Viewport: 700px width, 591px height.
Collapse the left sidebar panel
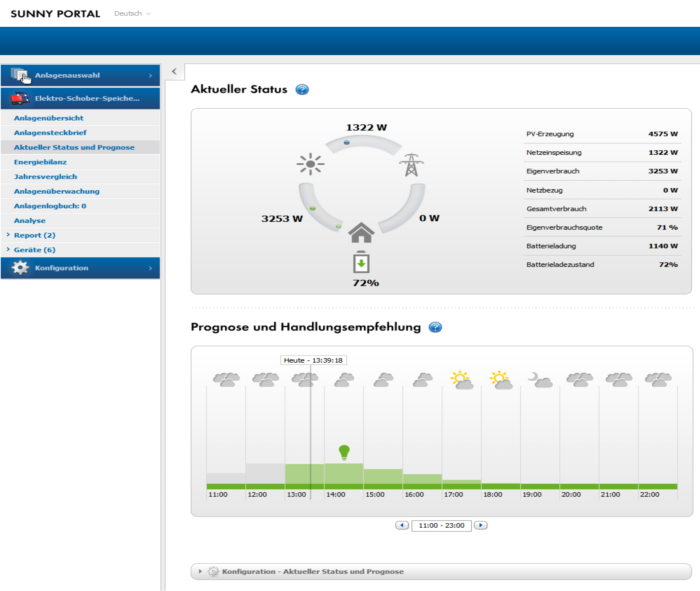tap(174, 71)
